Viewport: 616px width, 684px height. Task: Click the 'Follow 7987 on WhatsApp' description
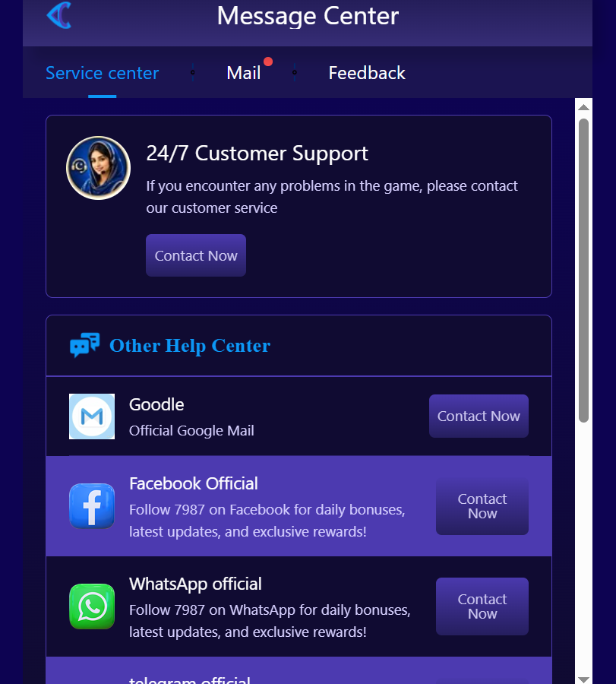pyautogui.click(x=270, y=621)
